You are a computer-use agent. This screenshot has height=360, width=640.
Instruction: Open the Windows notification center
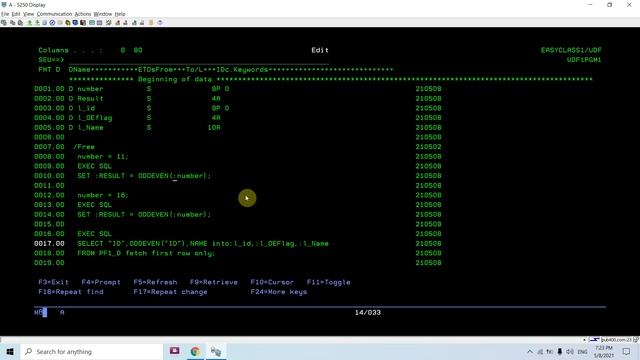[x=627, y=351]
